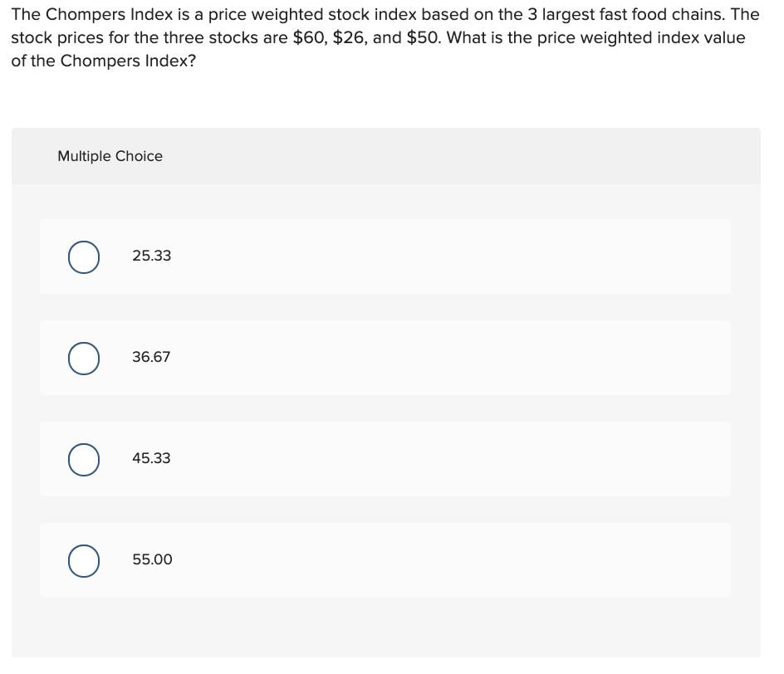Click the answer label text 55.00
Viewport: 784px width, 674px height.
[152, 559]
